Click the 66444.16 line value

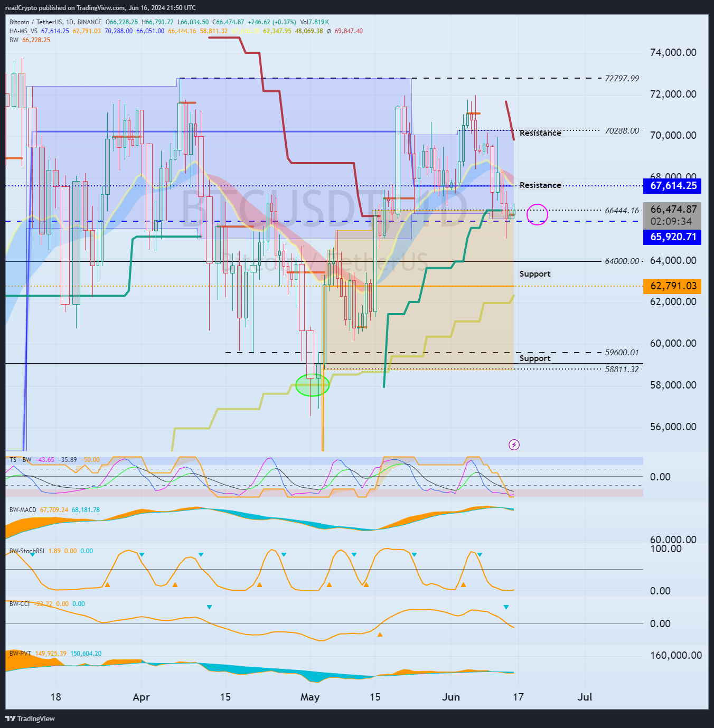(622, 211)
